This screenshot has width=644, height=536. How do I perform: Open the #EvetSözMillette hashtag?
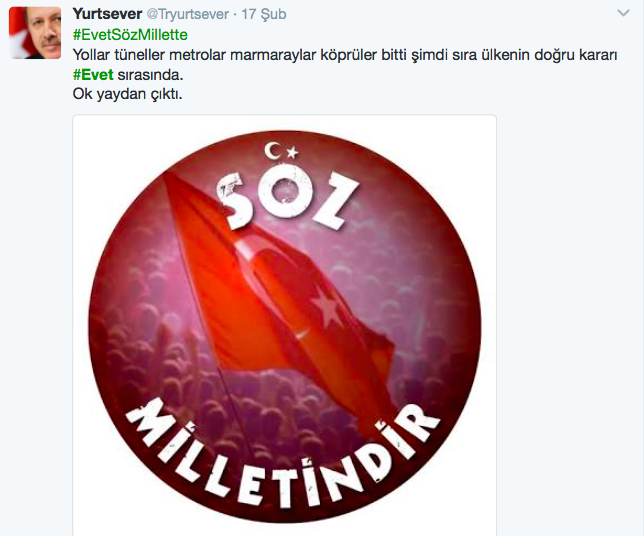[x=130, y=35]
